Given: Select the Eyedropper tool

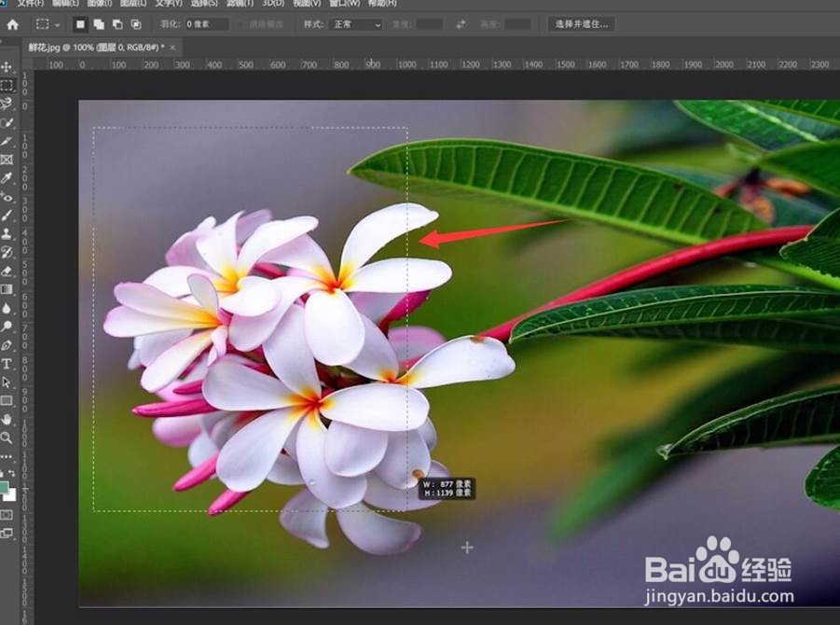Looking at the screenshot, I should pos(7,178).
